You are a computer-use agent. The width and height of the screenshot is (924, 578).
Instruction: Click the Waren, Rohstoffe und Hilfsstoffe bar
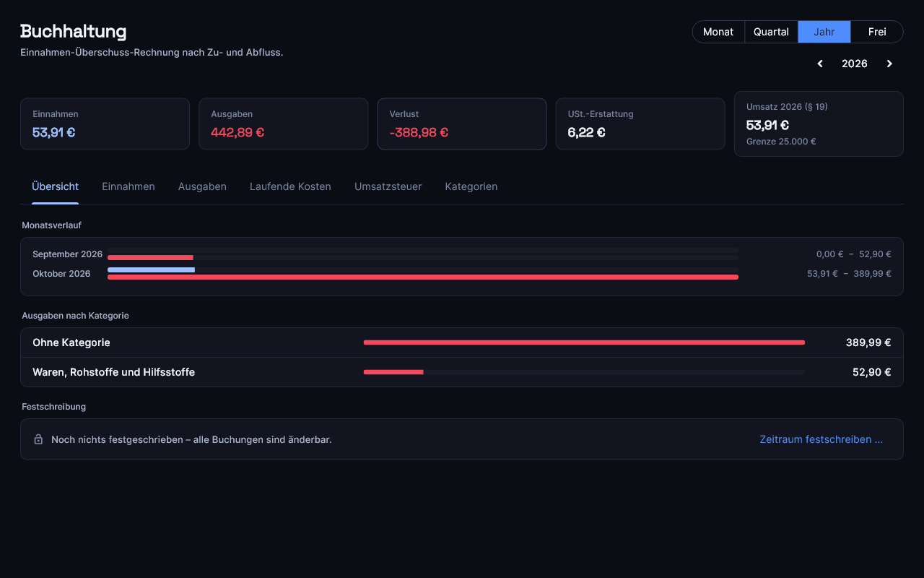393,372
